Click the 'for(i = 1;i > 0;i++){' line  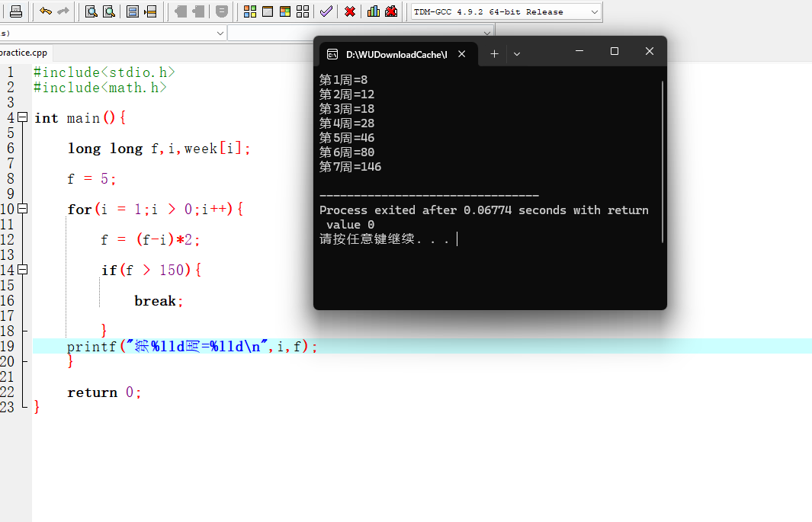tap(156, 209)
